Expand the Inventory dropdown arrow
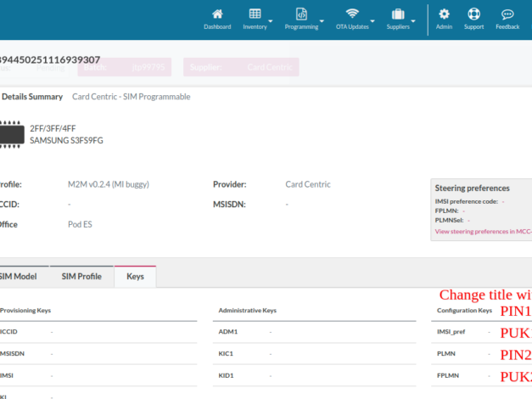Screen dimensions: 532x399 (x=271, y=20)
